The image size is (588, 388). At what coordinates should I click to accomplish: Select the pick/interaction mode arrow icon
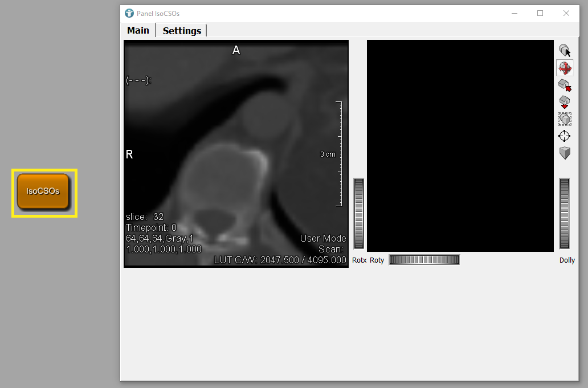pyautogui.click(x=565, y=51)
